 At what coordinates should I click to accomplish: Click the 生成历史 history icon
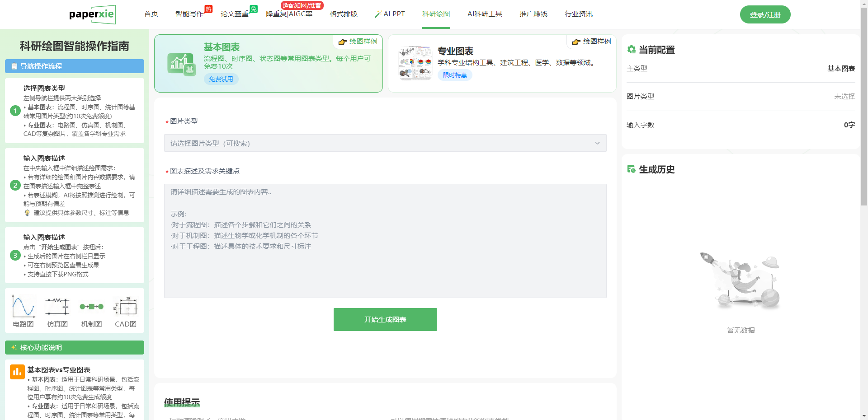click(x=632, y=169)
